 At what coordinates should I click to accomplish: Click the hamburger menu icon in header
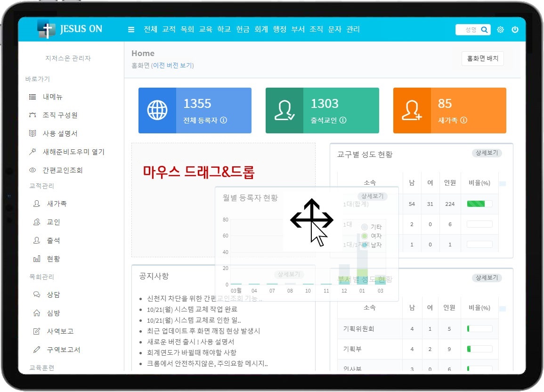tap(131, 30)
